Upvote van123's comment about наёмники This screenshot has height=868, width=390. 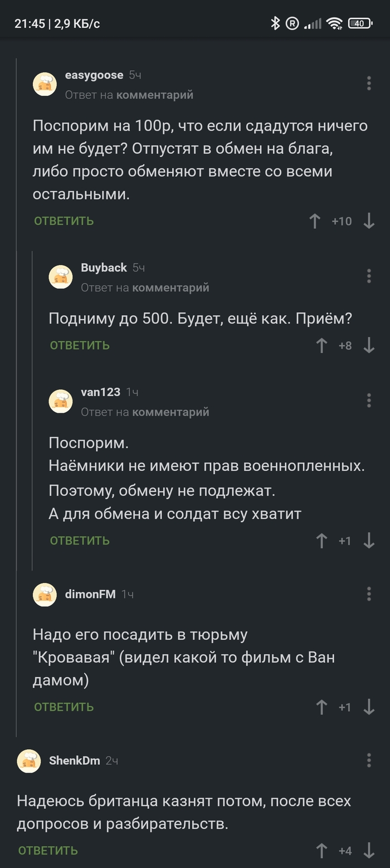point(321,540)
